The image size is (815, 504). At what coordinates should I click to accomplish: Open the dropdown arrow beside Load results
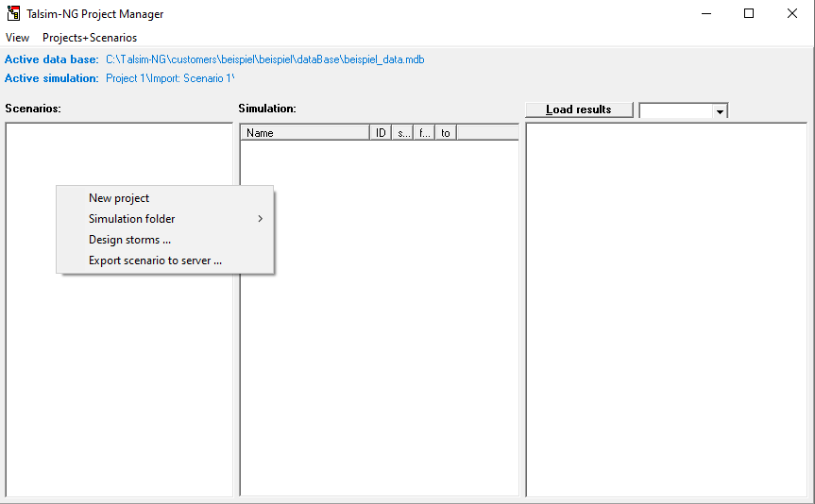(x=720, y=111)
